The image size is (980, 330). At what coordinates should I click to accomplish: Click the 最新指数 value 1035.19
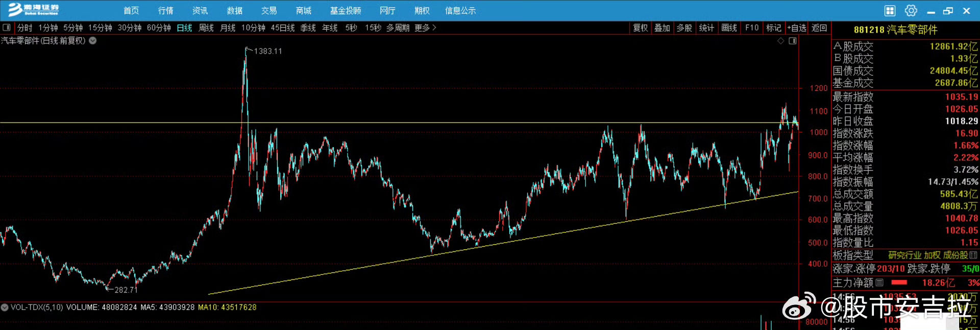(962, 97)
